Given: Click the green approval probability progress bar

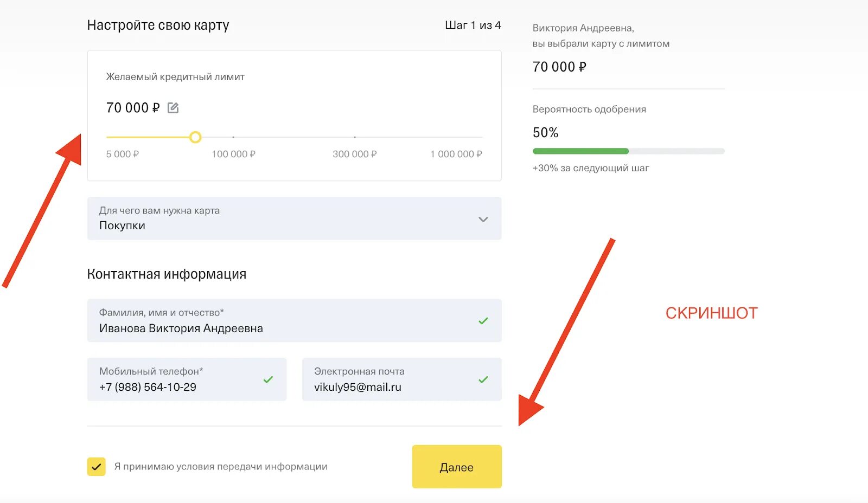Looking at the screenshot, I should (x=580, y=151).
